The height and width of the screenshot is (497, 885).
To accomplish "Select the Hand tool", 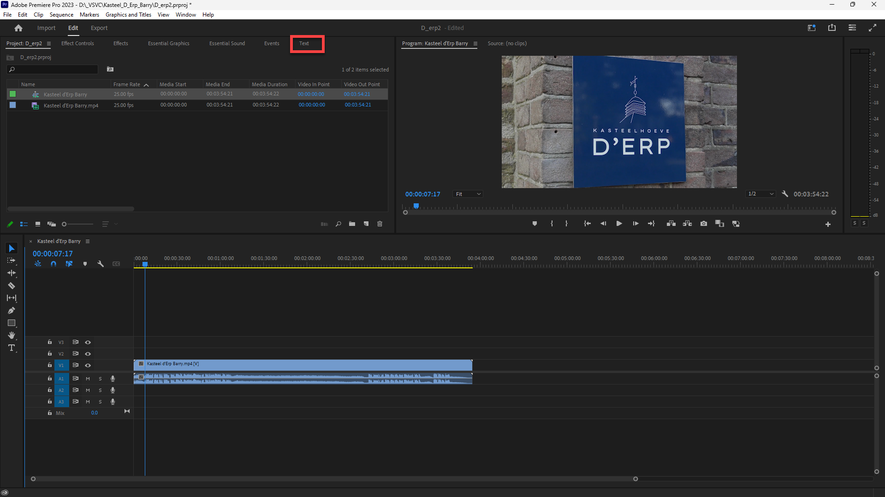I will [11, 335].
